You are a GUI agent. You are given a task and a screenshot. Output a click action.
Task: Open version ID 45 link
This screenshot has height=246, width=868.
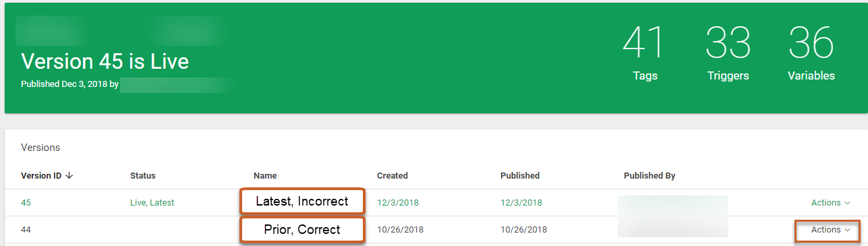26,203
